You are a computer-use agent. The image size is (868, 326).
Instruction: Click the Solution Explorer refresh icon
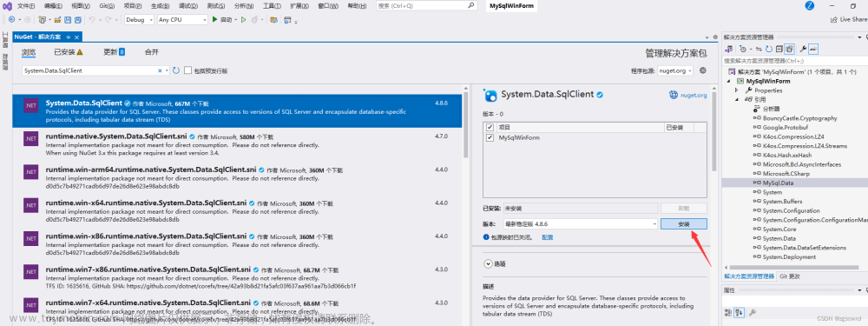click(769, 49)
